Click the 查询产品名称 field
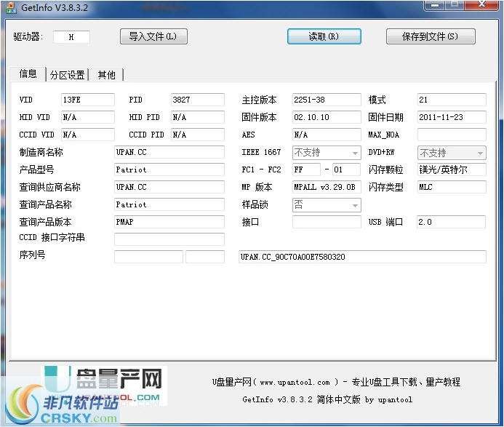The height and width of the screenshot is (427, 504). tap(169, 204)
